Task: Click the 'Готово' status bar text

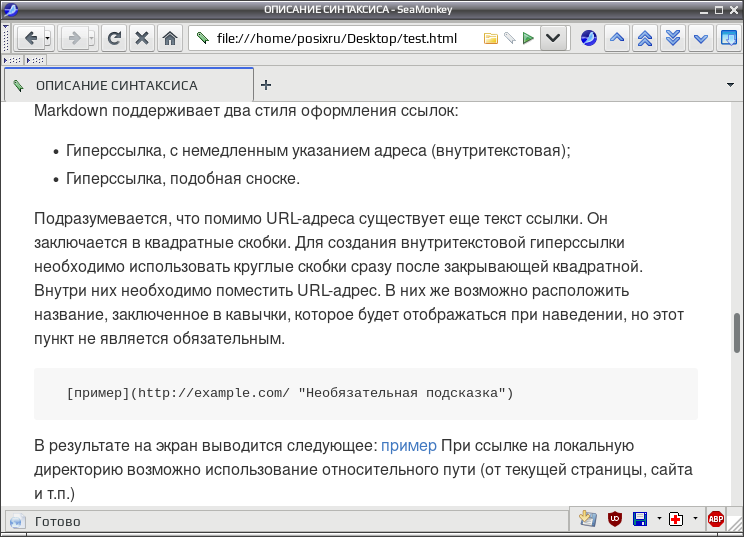Action: tap(57, 521)
